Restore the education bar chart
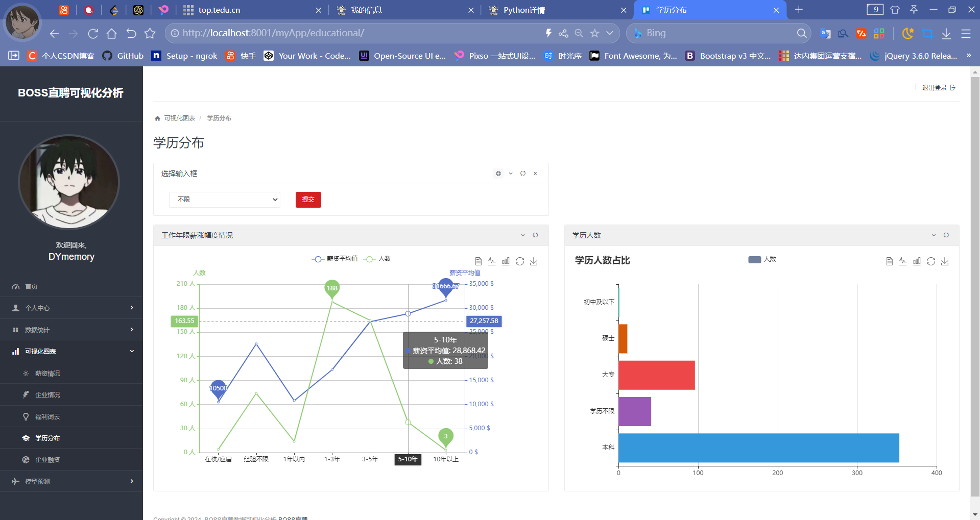The width and height of the screenshot is (980, 520). click(931, 261)
